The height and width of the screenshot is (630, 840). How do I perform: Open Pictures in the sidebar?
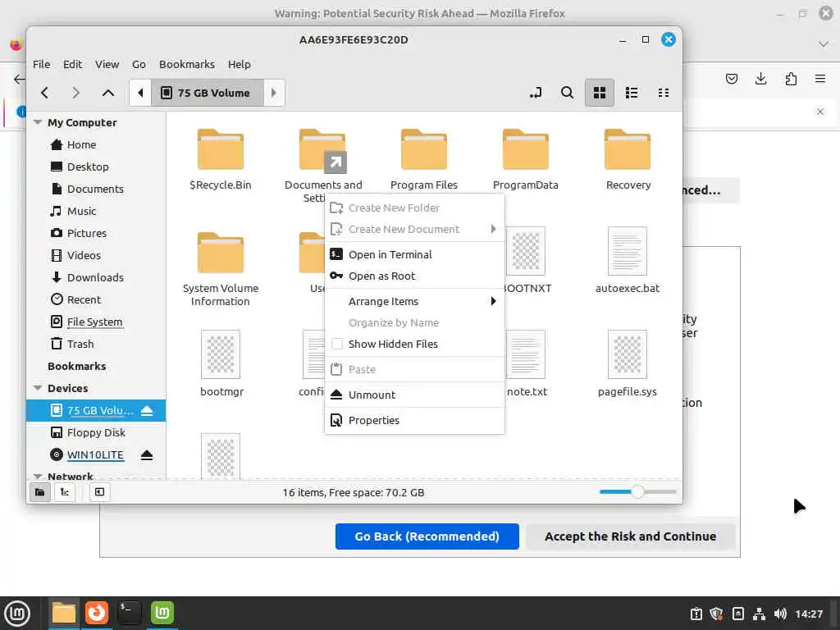tap(87, 233)
